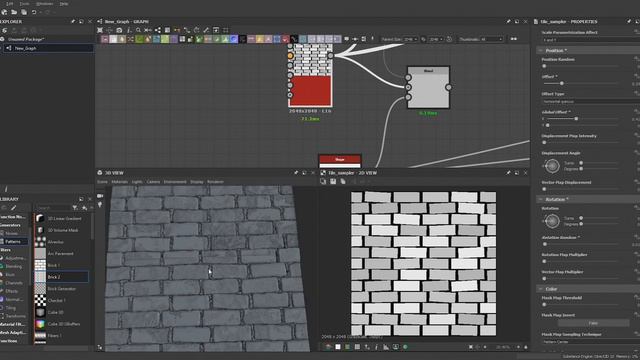Viewport: 640px width, 360px height.
Task: Toggle the white square channel button in 2D view
Action: point(338,347)
